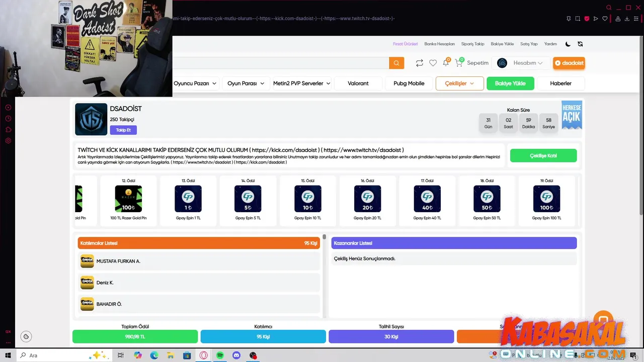644x362 pixels.
Task: Select the Gpay Epin 100 TL prize
Action: (546, 201)
